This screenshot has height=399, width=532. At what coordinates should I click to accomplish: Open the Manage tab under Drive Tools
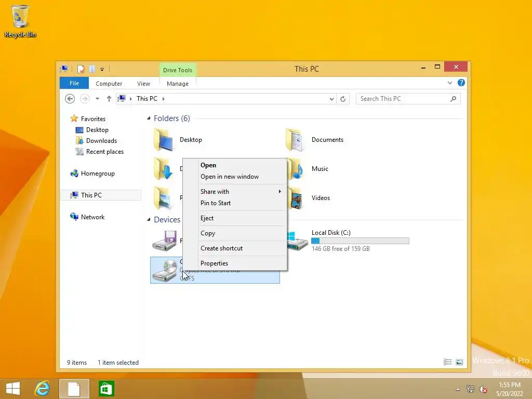(x=178, y=84)
